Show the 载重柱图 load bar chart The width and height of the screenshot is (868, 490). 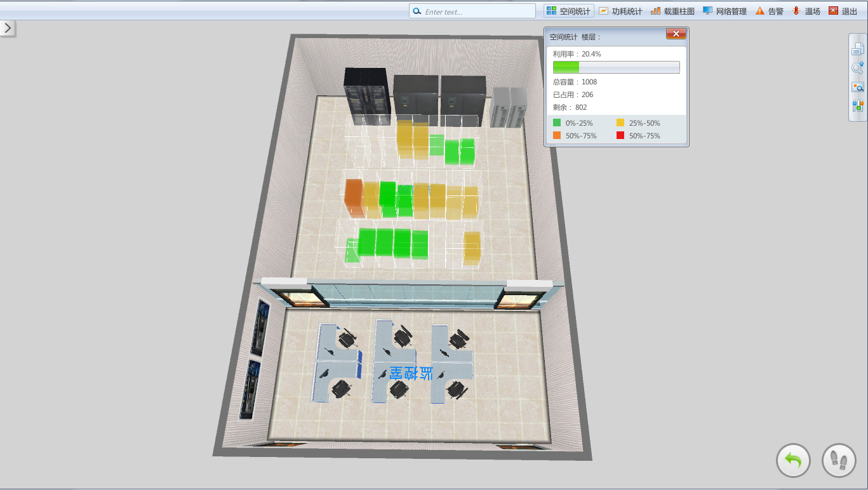coord(672,11)
